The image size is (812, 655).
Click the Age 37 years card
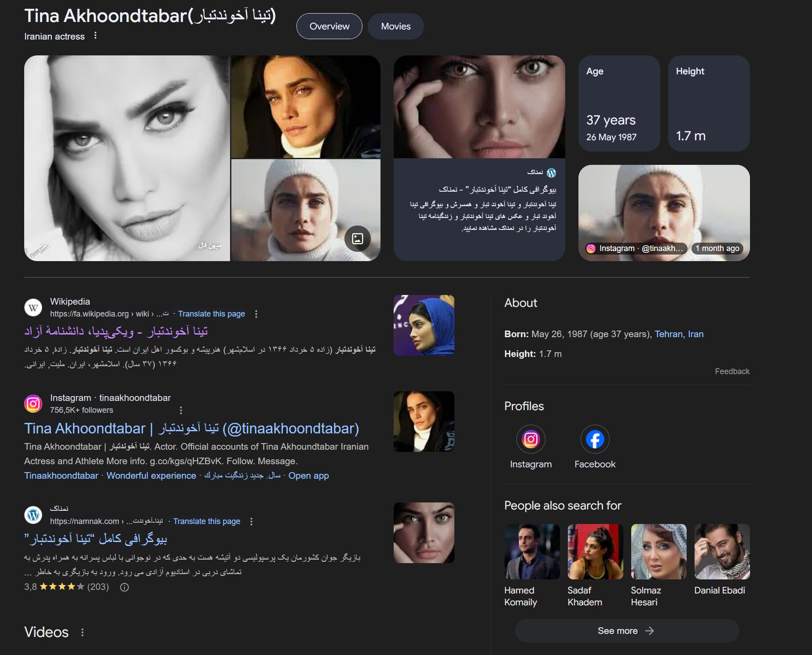coord(619,103)
